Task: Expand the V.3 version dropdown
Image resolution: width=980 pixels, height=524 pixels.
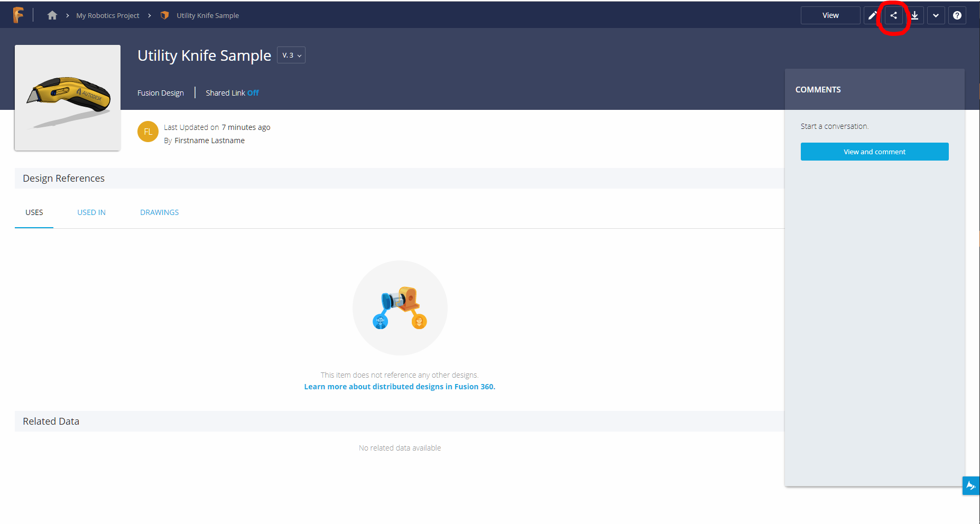Action: (x=291, y=55)
